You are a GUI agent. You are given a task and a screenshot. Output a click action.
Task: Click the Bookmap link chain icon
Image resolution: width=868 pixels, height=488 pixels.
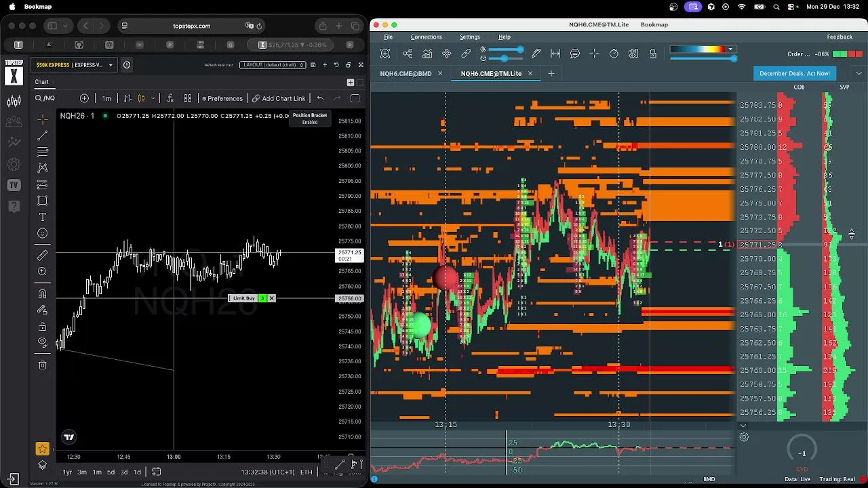[466, 54]
